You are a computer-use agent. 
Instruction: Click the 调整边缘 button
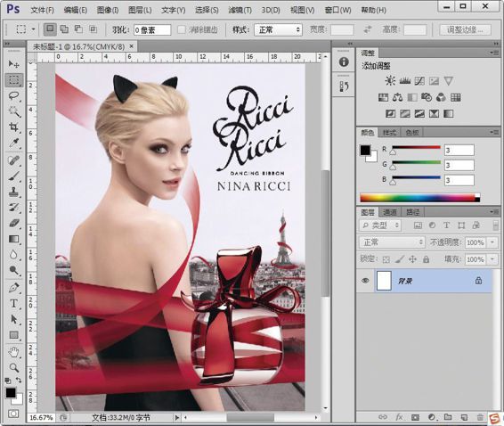[x=465, y=30]
